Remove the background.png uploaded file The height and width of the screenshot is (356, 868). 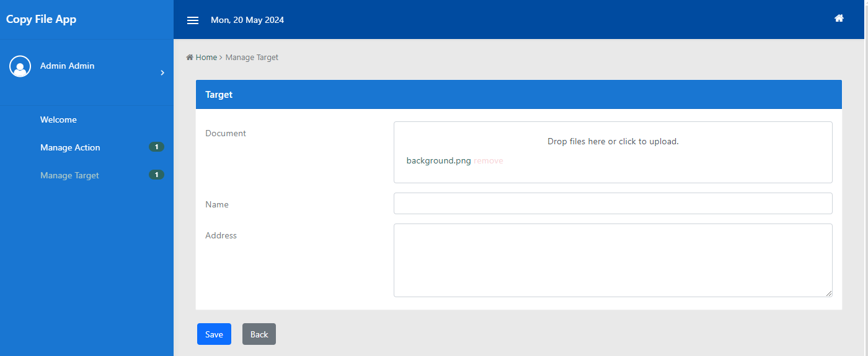(x=489, y=161)
